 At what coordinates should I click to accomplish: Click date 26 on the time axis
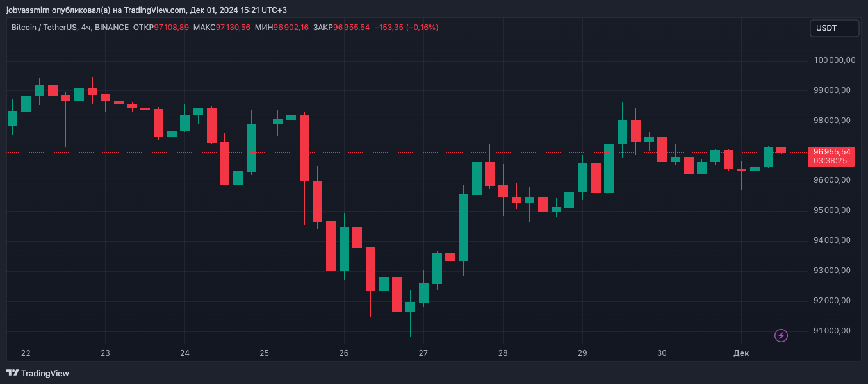(343, 353)
